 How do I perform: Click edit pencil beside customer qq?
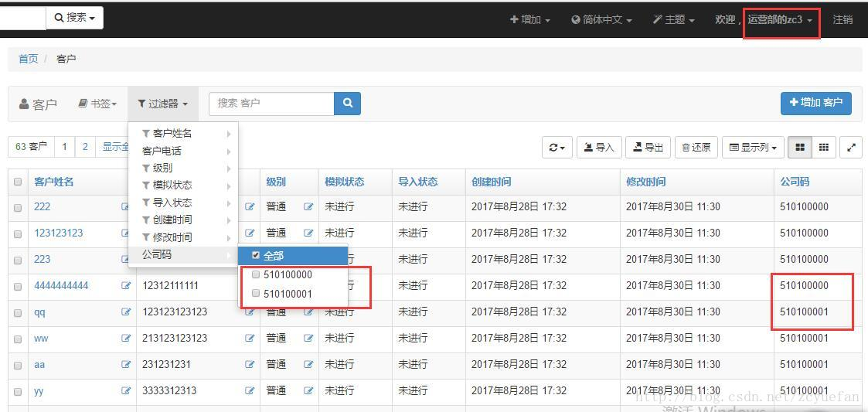126,312
